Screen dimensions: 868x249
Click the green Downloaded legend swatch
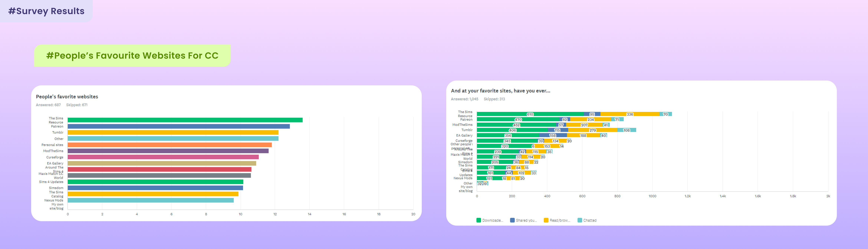479,220
